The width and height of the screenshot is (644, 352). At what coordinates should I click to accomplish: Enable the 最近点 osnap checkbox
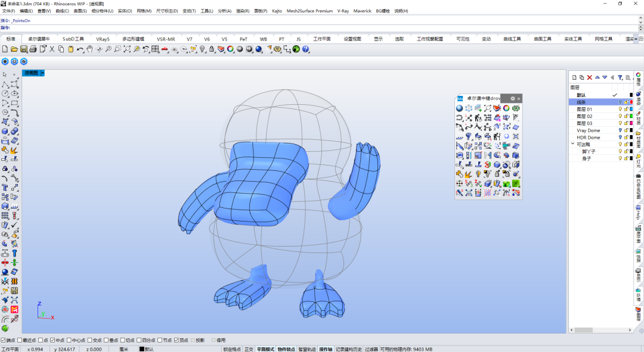pyautogui.click(x=20, y=340)
